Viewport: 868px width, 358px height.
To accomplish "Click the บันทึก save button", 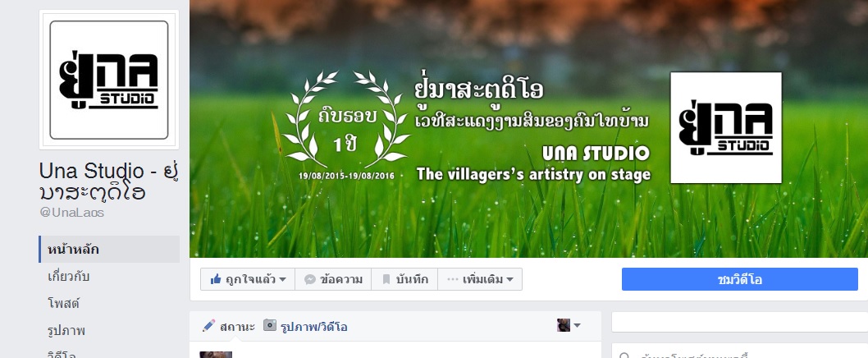I will point(404,279).
